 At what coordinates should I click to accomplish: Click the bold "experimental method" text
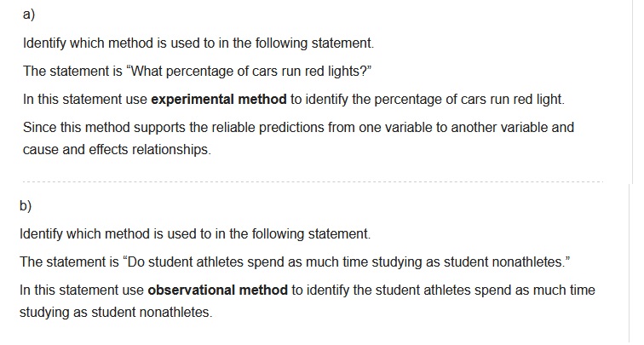pyautogui.click(x=219, y=100)
